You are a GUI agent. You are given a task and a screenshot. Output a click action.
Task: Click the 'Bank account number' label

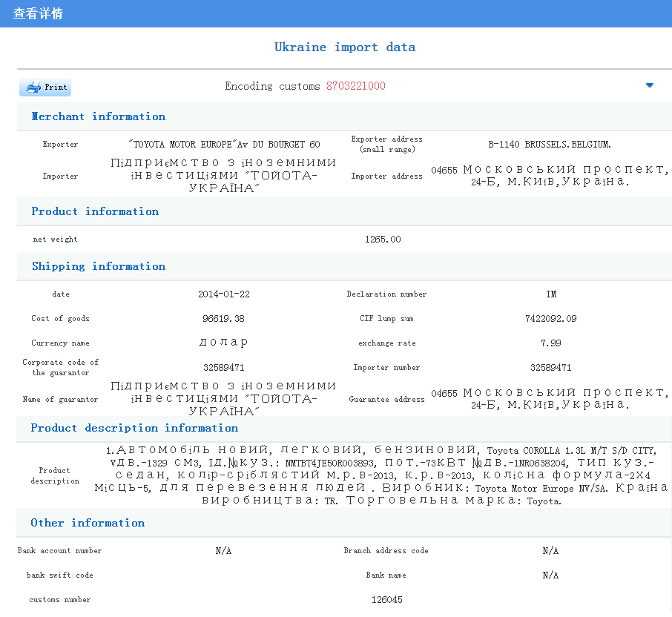pyautogui.click(x=59, y=550)
